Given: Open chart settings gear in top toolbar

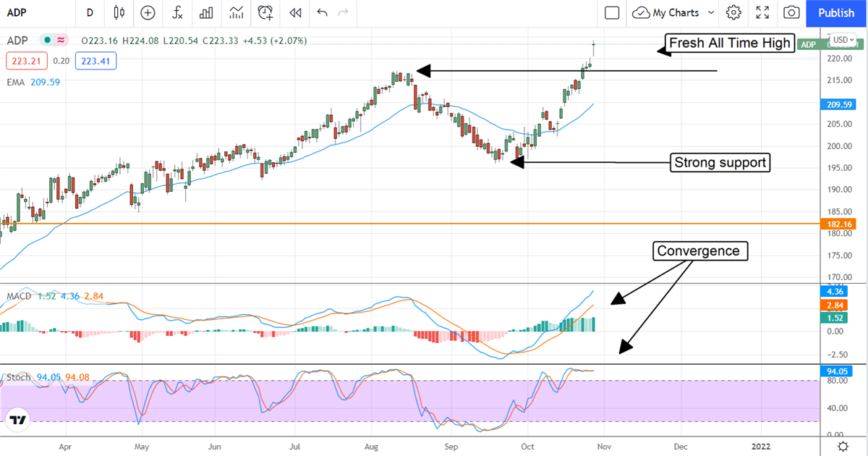Looking at the screenshot, I should point(734,12).
